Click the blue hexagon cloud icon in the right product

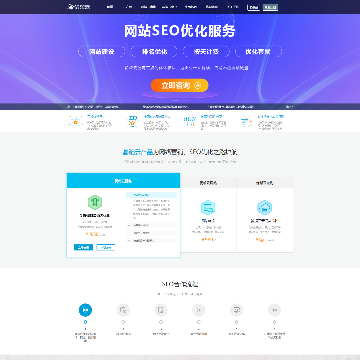(x=265, y=207)
